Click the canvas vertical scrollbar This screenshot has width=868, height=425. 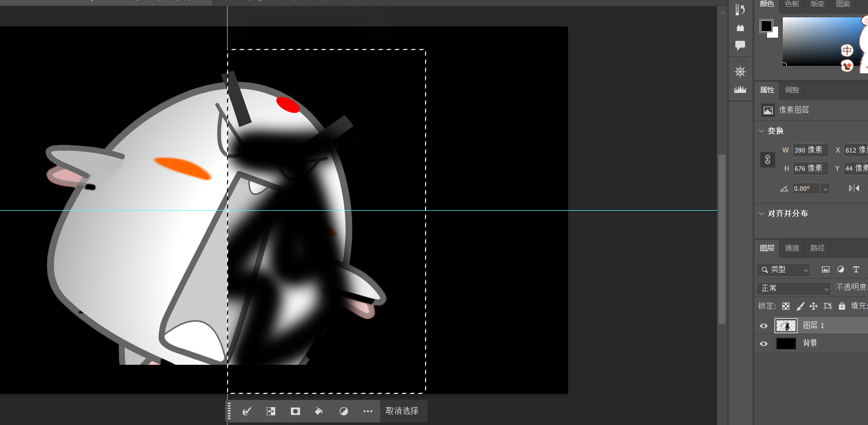(x=722, y=239)
